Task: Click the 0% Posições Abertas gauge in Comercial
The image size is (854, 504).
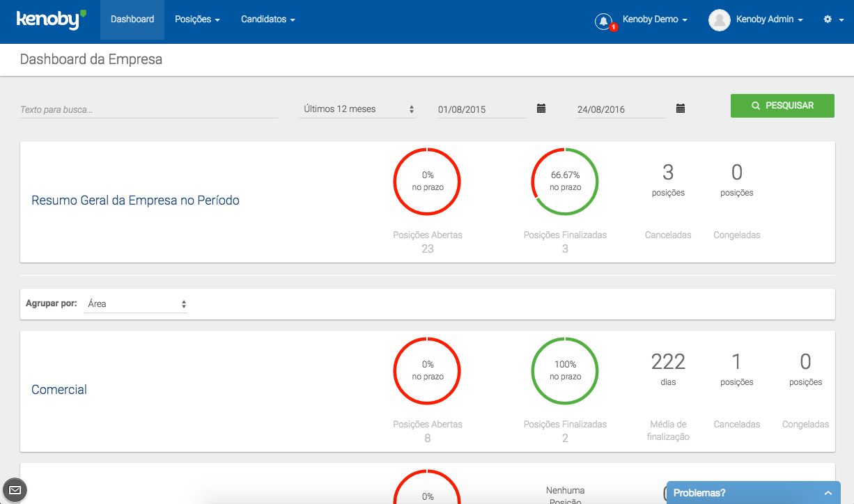Action: 428,370
